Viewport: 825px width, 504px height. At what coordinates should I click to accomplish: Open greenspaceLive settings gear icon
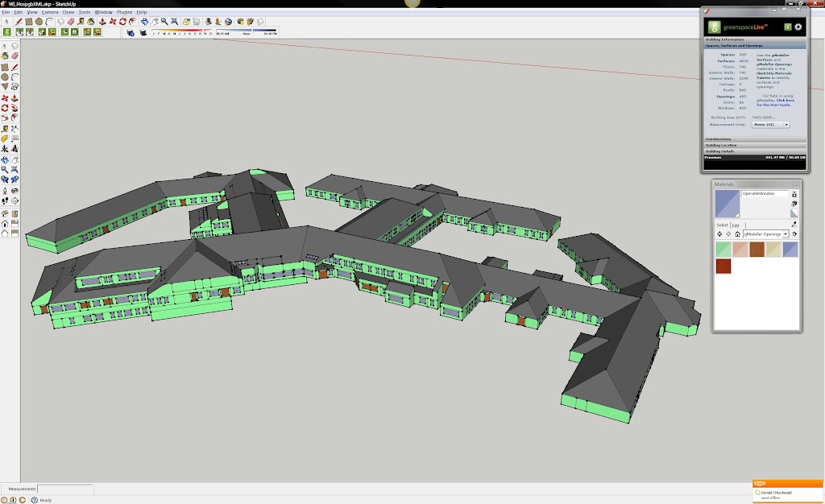[798, 27]
